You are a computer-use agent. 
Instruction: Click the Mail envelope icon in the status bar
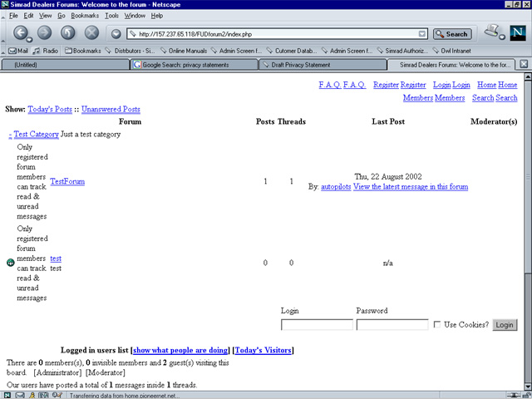tap(20, 396)
